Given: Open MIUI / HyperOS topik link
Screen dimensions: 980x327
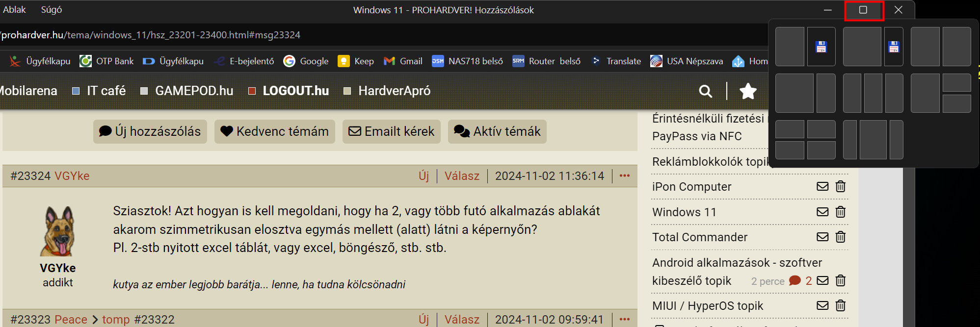Looking at the screenshot, I should point(708,306).
